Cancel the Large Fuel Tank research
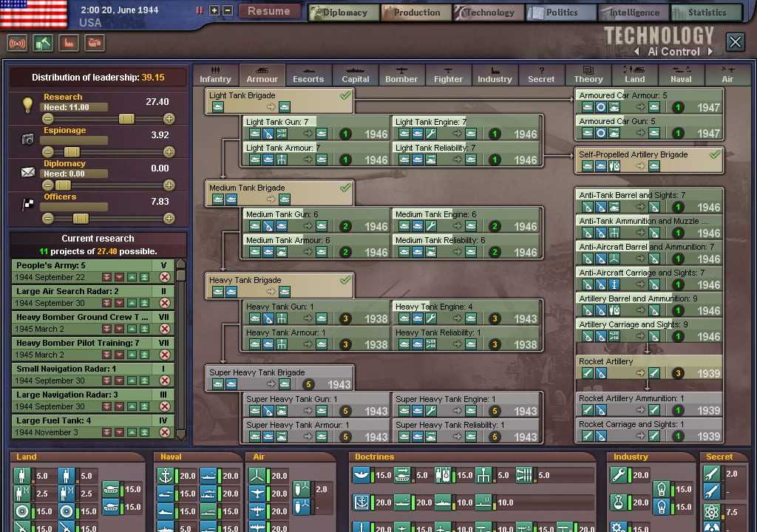 165,432
